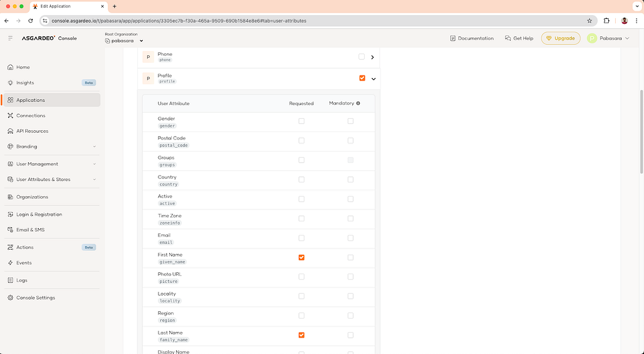644x354 pixels.
Task: Open the Organizations menu item
Action: [32, 197]
